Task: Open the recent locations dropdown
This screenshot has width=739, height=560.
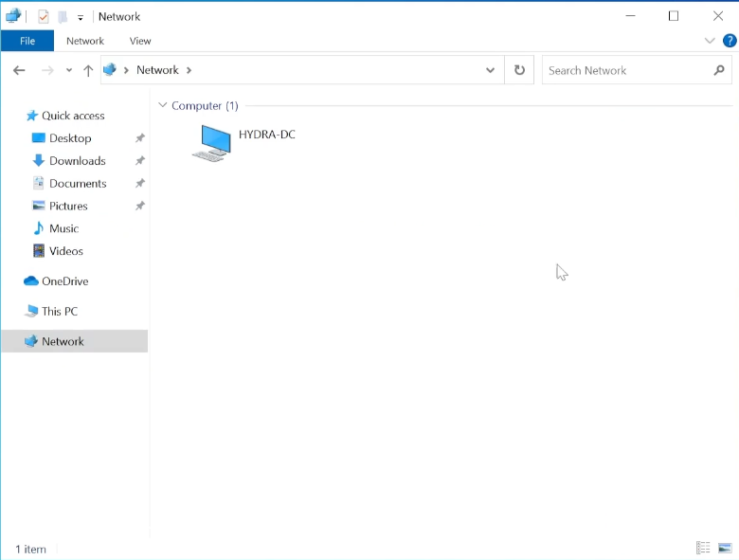Action: [69, 70]
